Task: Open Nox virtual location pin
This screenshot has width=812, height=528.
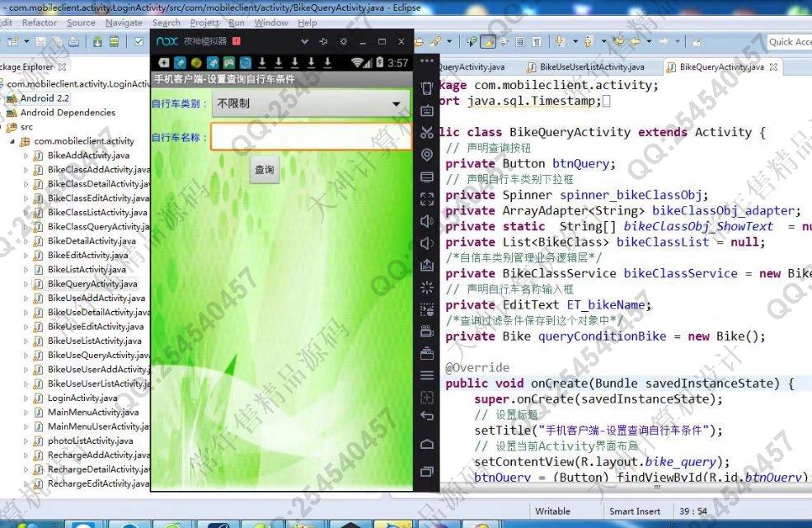Action: pyautogui.click(x=427, y=154)
